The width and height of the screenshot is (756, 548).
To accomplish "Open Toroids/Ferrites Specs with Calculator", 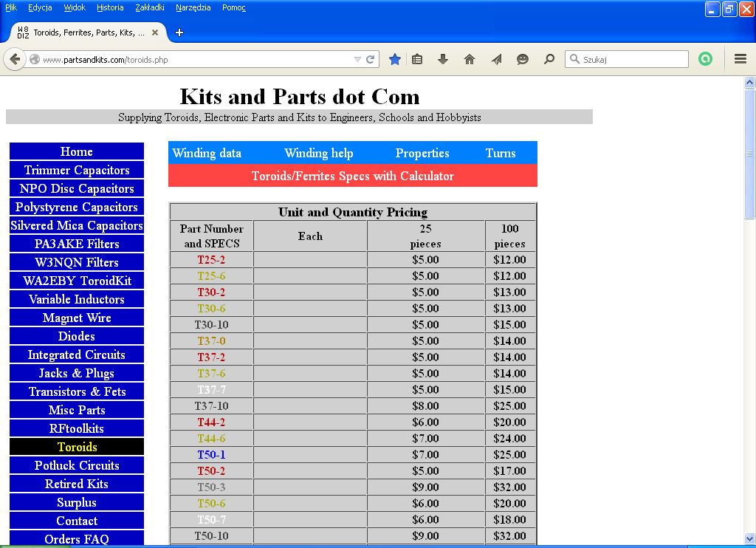I will pyautogui.click(x=352, y=176).
